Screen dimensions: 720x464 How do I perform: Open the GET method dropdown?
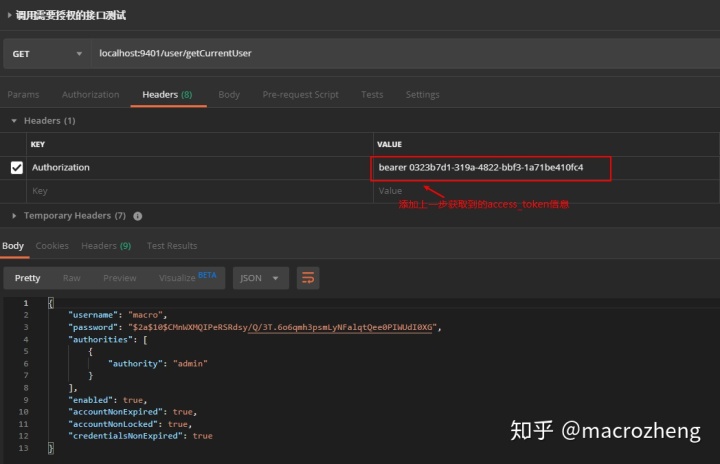[46, 54]
